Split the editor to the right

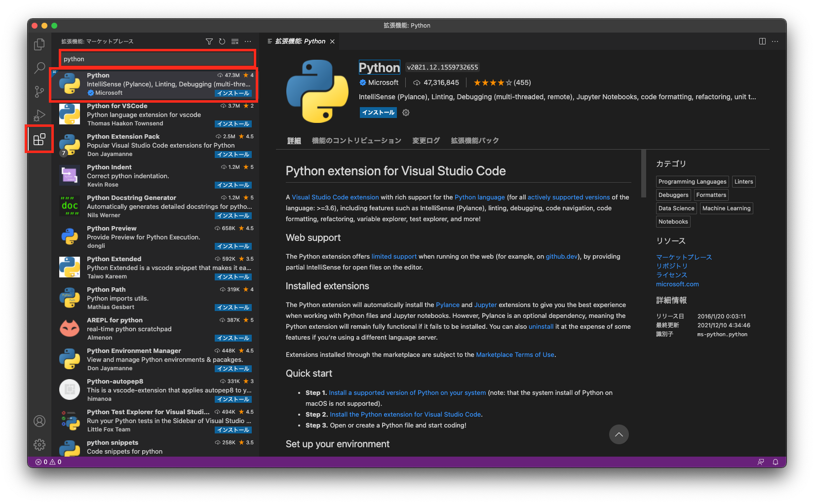pyautogui.click(x=762, y=41)
